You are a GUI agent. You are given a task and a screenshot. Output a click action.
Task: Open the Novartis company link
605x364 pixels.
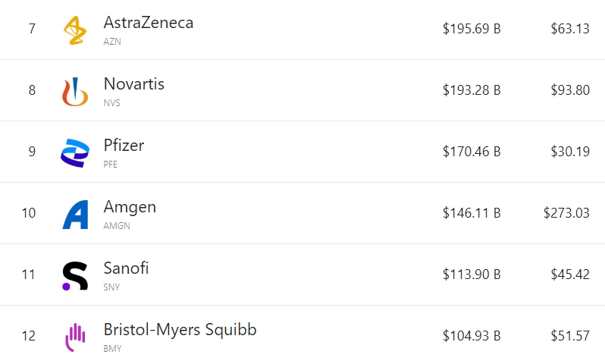pyautogui.click(x=134, y=84)
